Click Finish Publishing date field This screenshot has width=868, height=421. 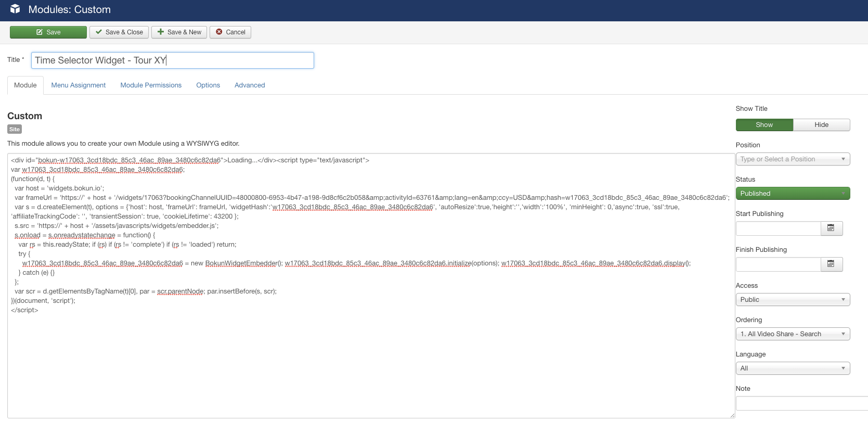click(x=778, y=264)
